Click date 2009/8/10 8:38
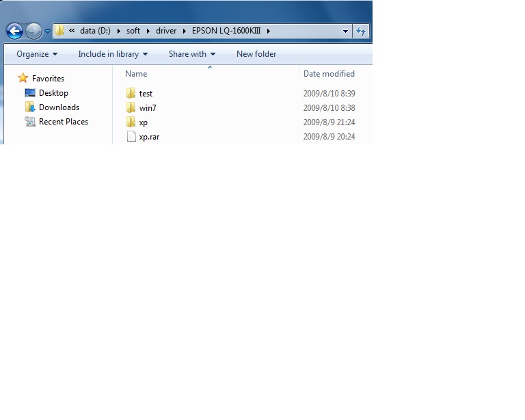 (329, 108)
